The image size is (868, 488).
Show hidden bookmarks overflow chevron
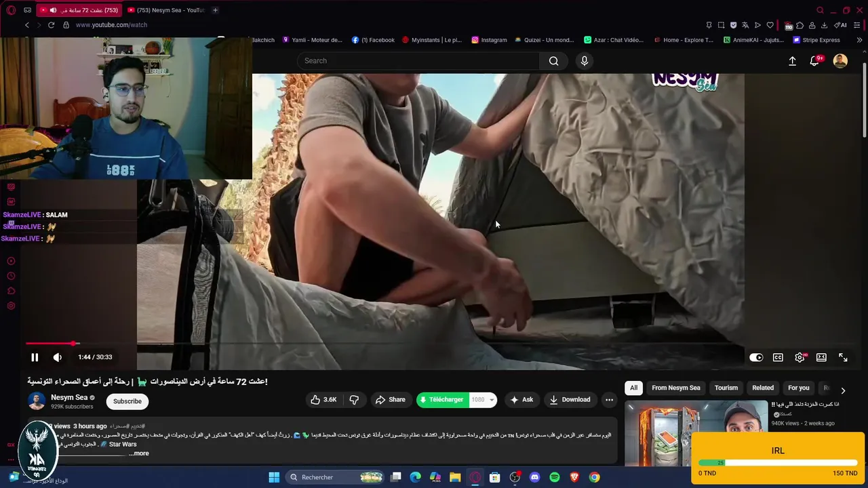coord(859,40)
